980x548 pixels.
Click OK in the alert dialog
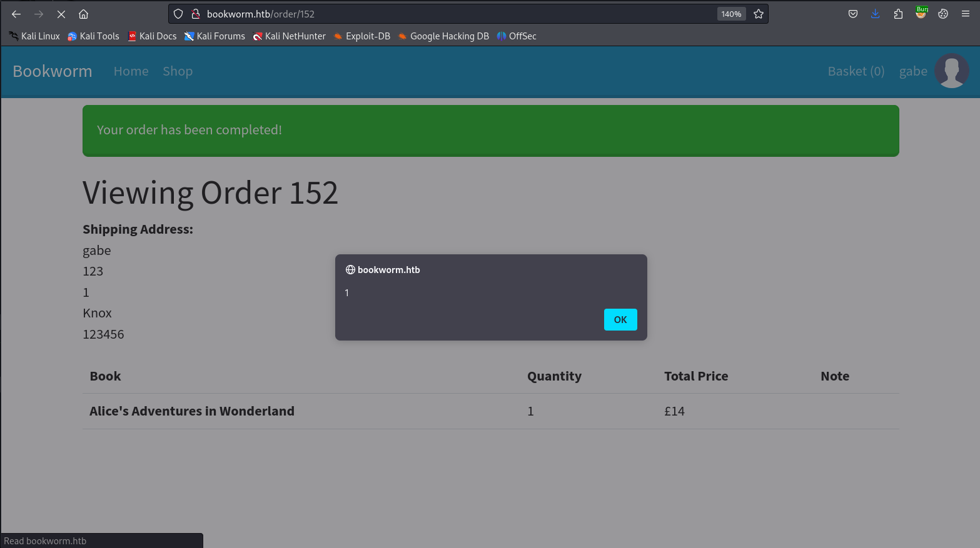(x=620, y=319)
